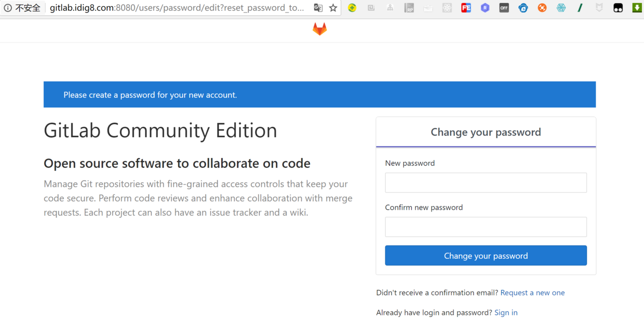644x330 pixels.
Task: Click the bookmark star in address bar
Action: 332,8
